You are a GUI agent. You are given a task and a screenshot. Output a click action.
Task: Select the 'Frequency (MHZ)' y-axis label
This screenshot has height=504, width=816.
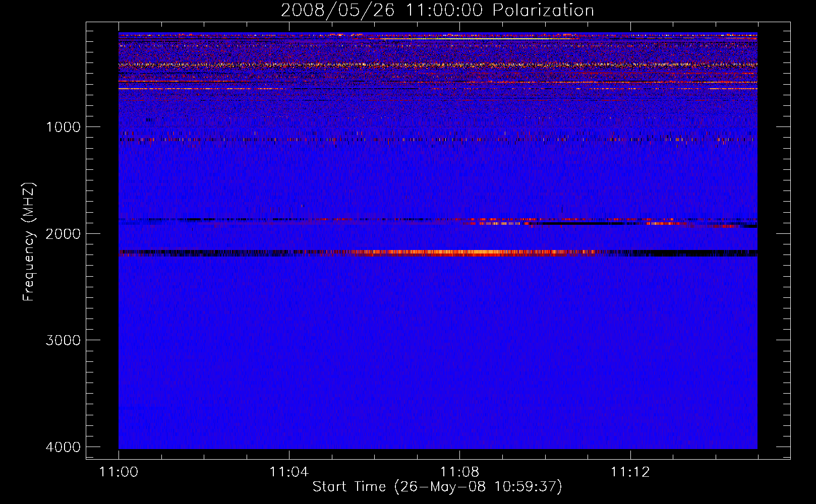click(29, 242)
